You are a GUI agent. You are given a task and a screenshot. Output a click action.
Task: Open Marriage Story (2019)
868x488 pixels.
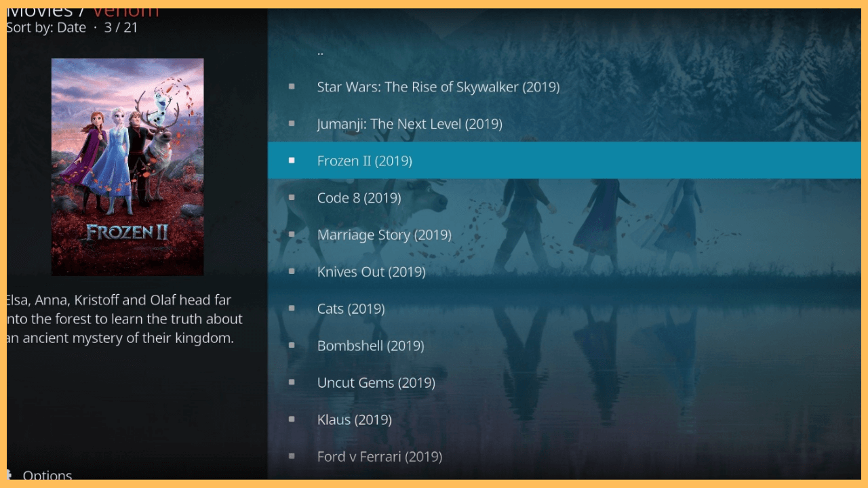[564, 235]
